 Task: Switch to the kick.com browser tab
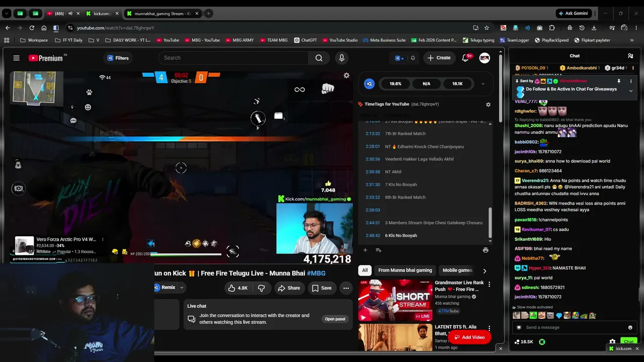[x=102, y=14]
